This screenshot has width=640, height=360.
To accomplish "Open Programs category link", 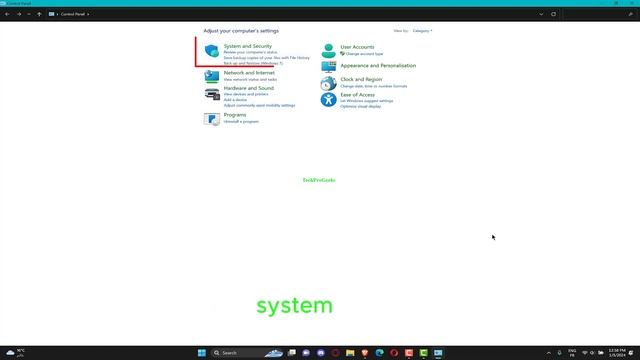I will [x=235, y=115].
